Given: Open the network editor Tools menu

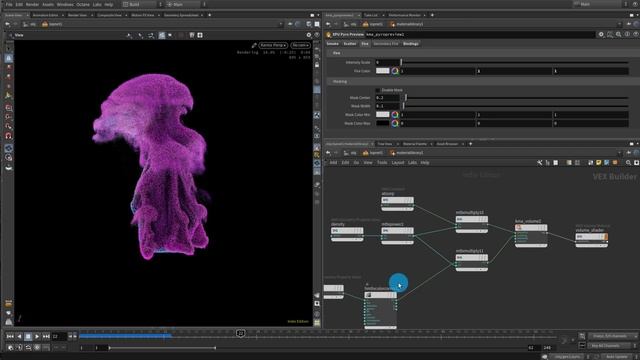Looking at the screenshot, I should (382, 163).
